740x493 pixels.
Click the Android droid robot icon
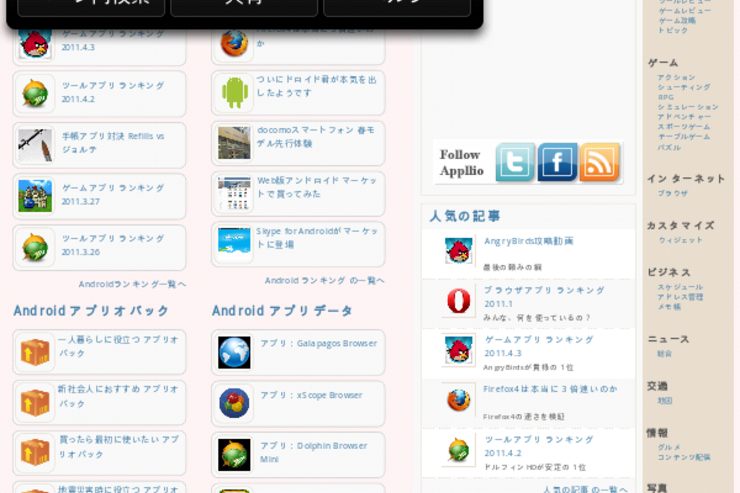coord(234,92)
